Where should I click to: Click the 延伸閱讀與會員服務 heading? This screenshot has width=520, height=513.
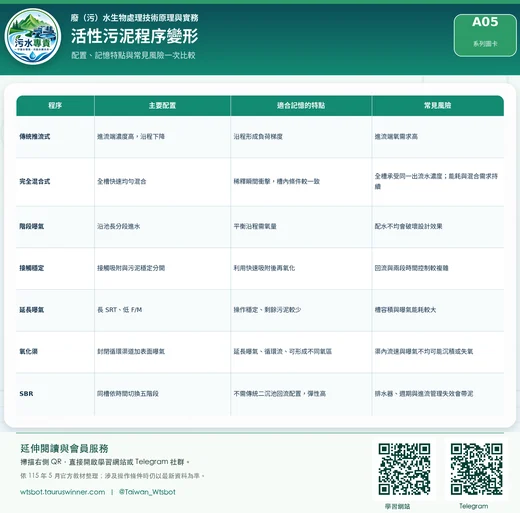[64, 449]
